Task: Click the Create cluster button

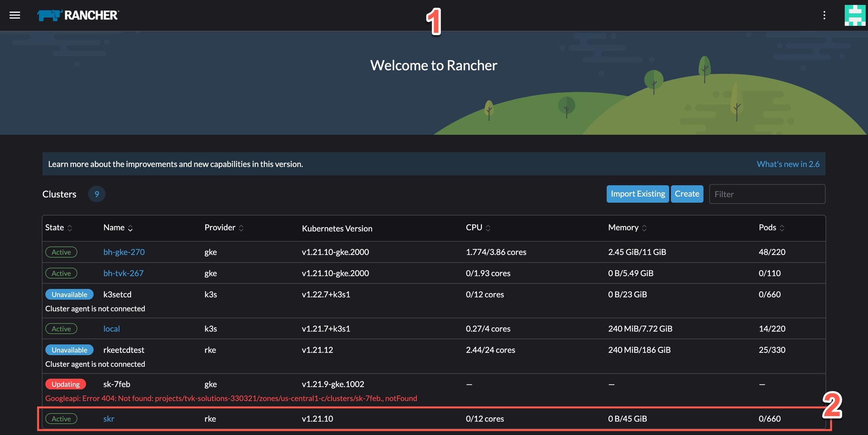Action: click(x=687, y=194)
